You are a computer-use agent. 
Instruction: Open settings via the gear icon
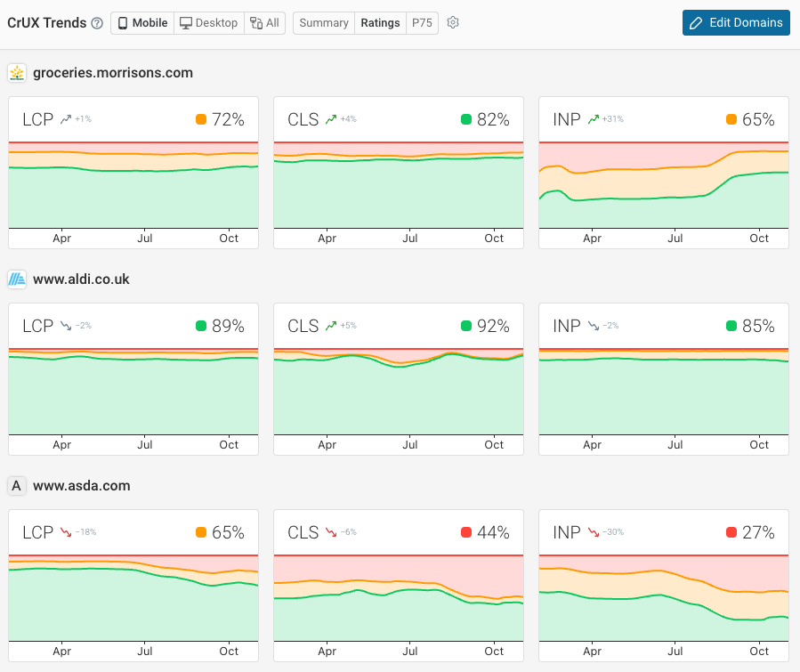(x=453, y=22)
